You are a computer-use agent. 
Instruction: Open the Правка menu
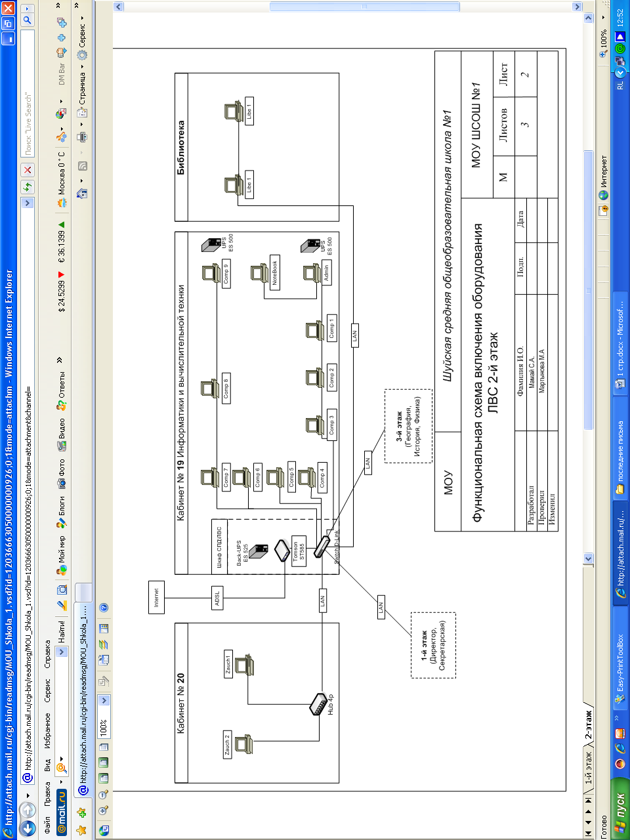coord(47,793)
